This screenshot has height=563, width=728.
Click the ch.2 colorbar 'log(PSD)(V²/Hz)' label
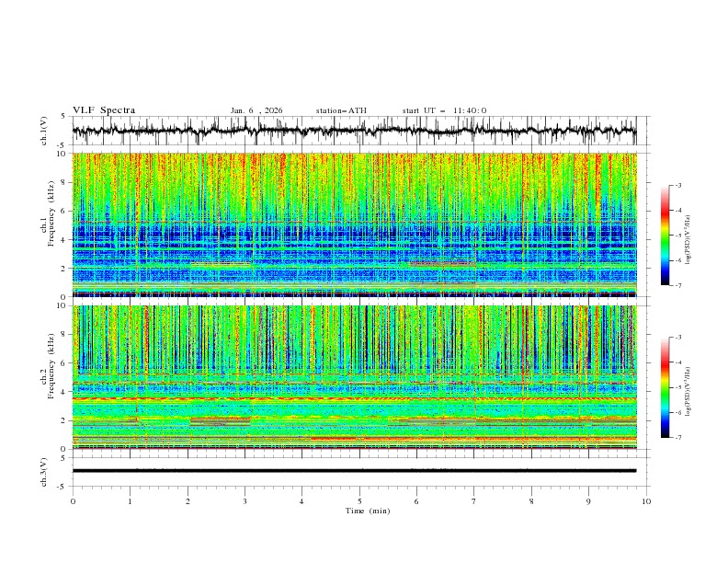tap(688, 392)
